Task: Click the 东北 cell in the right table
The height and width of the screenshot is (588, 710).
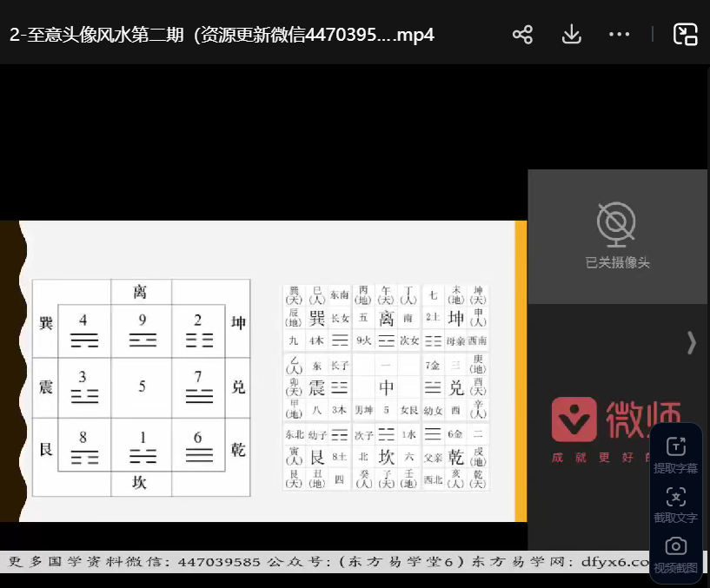Action: coord(295,434)
